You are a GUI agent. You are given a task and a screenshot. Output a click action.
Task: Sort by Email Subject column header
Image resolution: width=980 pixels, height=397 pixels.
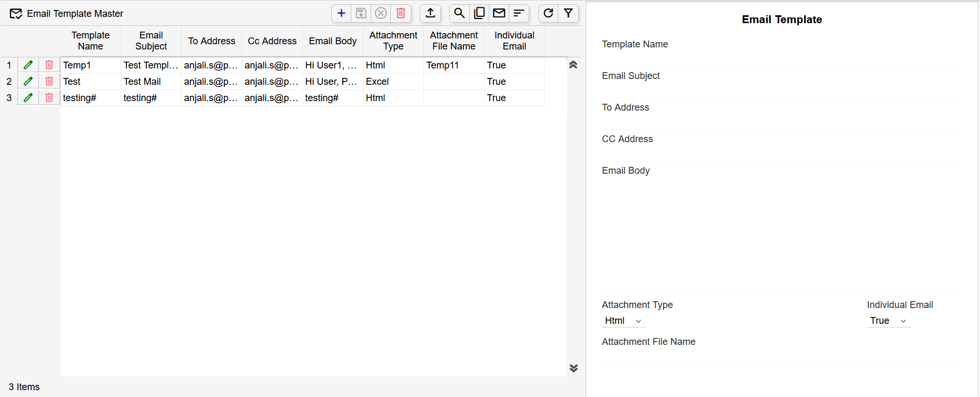151,41
